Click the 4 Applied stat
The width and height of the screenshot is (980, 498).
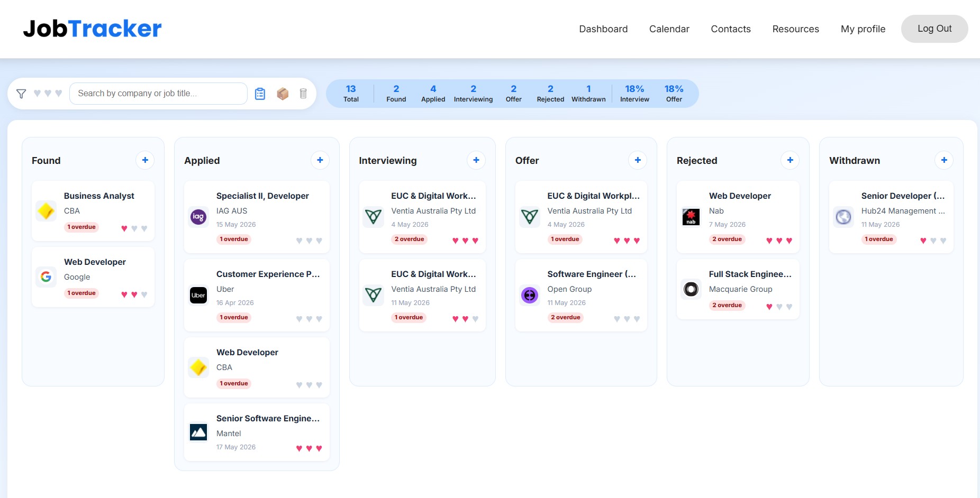point(433,94)
